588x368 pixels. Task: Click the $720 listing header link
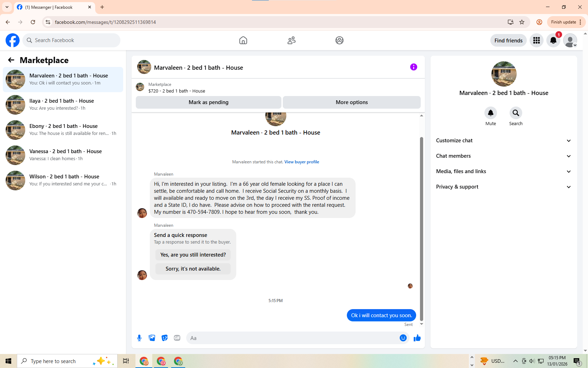coord(176,91)
